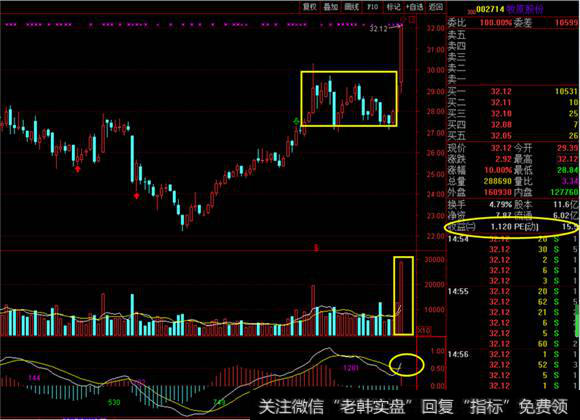Click the 涨跌 2.92 value
The height and width of the screenshot is (420, 580).
(503, 159)
